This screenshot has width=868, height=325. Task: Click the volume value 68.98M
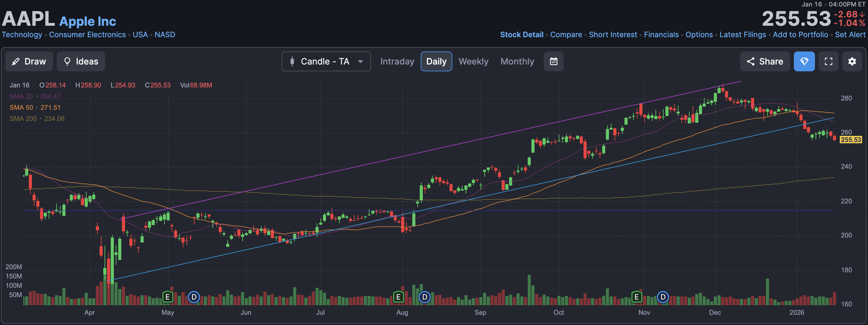point(201,85)
